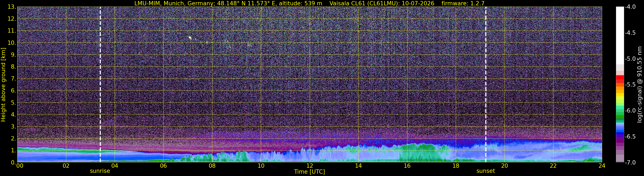Click the 'log(rc-signal) @ 910.55 nm' colorbar label
644x176 pixels.
click(x=640, y=85)
